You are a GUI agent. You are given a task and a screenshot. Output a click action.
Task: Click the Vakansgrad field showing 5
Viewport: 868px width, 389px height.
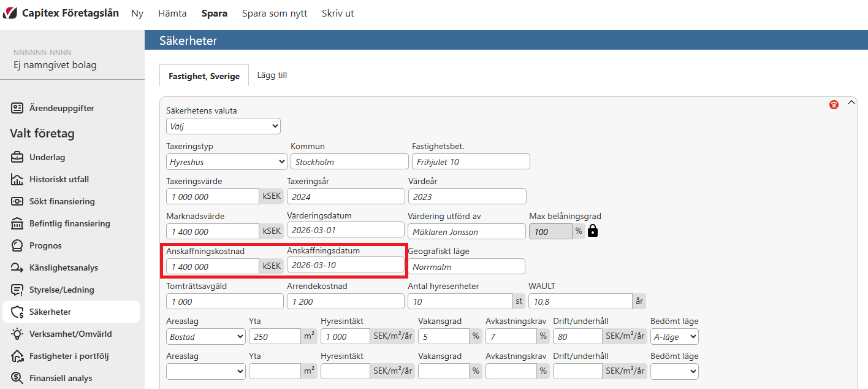coord(444,336)
